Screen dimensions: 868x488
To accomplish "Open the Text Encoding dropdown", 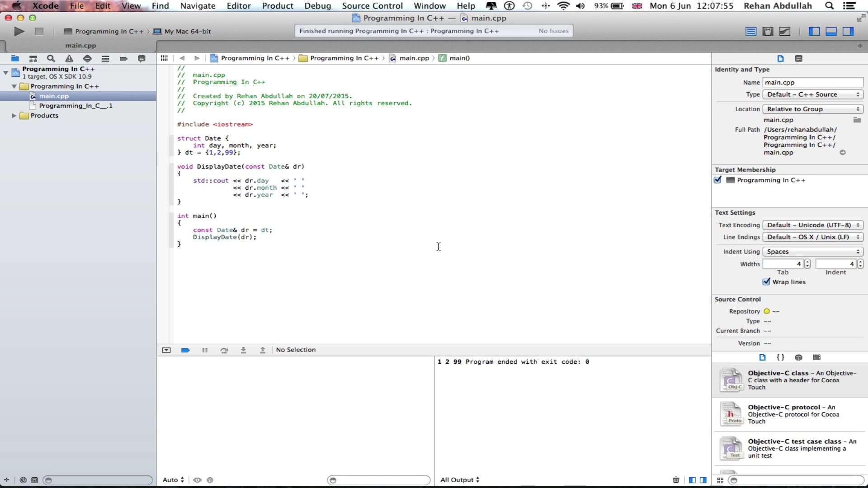I will pos(812,225).
